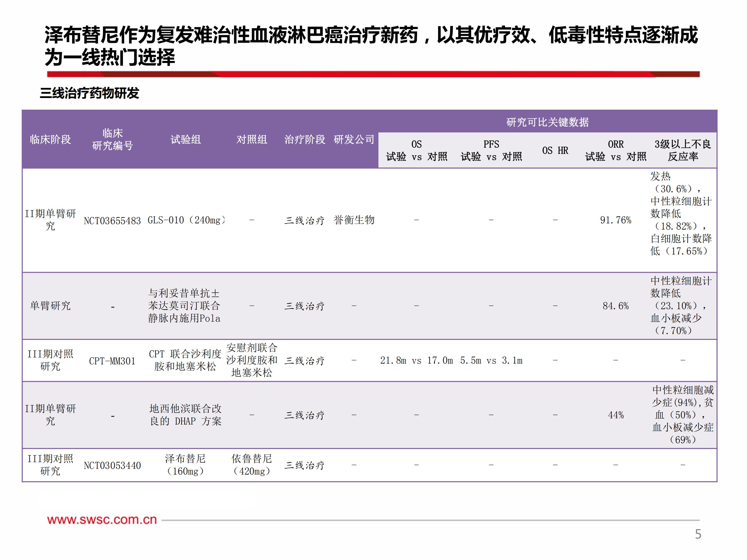Click the 临床研究编号 column header

[113, 139]
